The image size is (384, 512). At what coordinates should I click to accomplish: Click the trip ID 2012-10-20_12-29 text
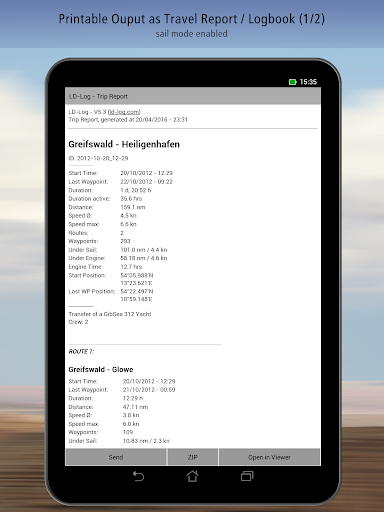pyautogui.click(x=98, y=158)
